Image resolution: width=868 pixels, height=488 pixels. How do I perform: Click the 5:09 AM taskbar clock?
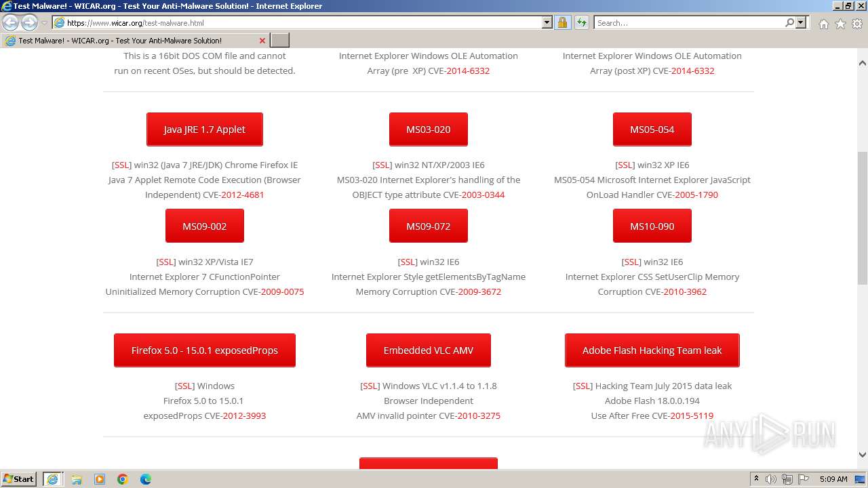(833, 479)
